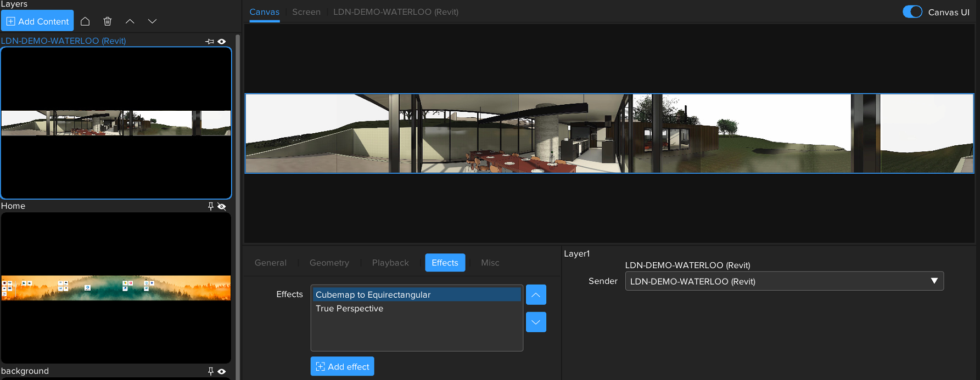Screen dimensions: 980x380
Task: Click the home icon in Layers toolbar
Action: point(85,21)
